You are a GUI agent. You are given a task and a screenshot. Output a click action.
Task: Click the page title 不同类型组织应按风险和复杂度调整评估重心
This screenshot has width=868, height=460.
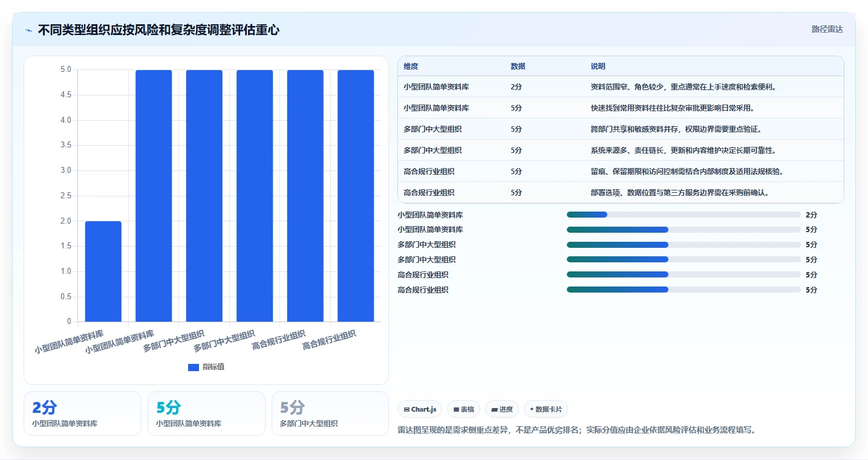click(x=158, y=30)
